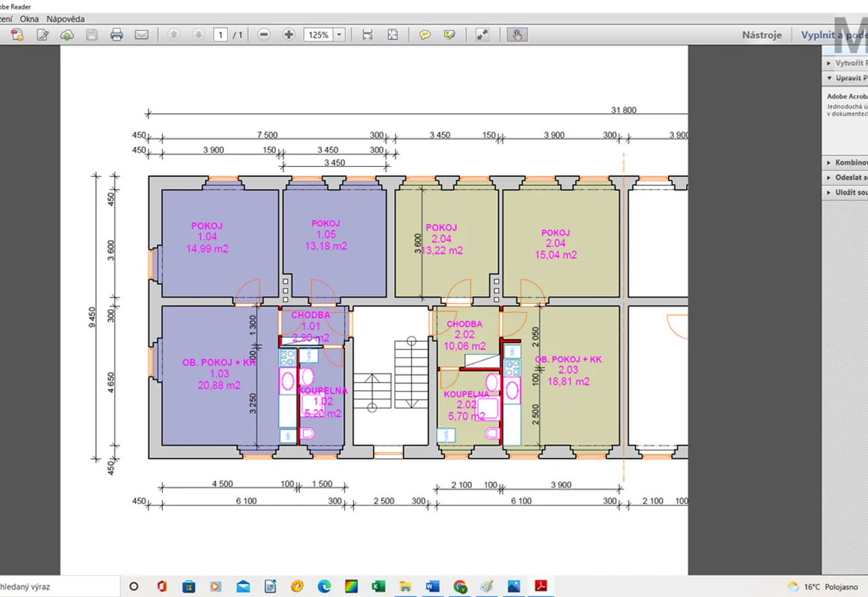Go to next page arrow
The image size is (868, 597).
pos(198,35)
